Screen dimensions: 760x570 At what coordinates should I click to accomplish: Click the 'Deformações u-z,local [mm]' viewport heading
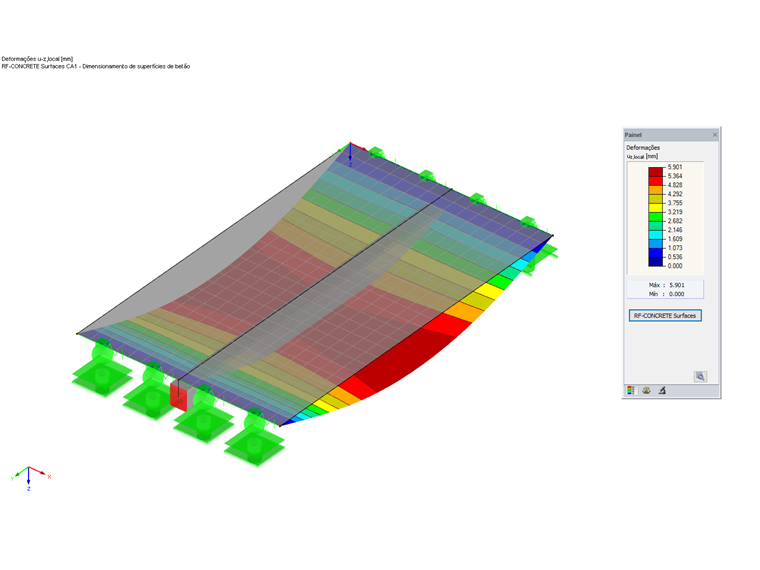37,59
